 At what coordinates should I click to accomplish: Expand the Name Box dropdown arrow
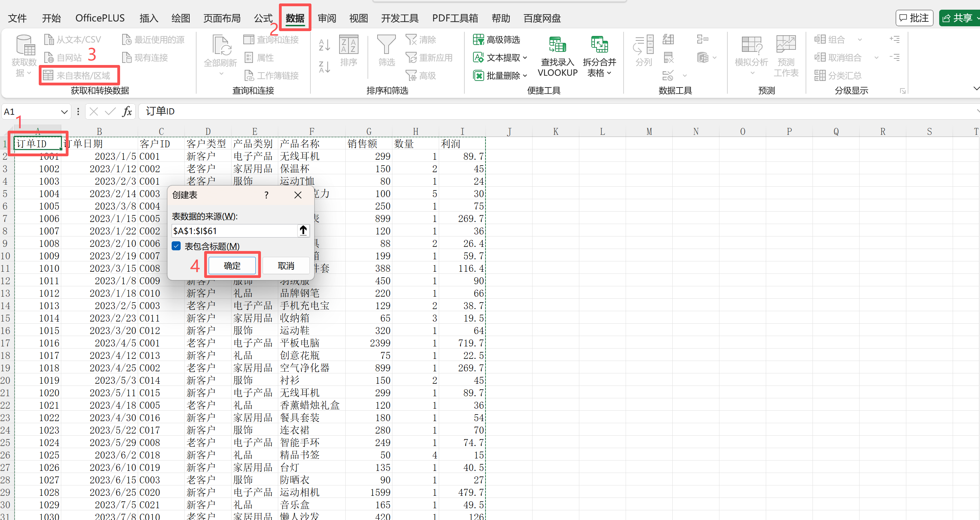coord(64,112)
